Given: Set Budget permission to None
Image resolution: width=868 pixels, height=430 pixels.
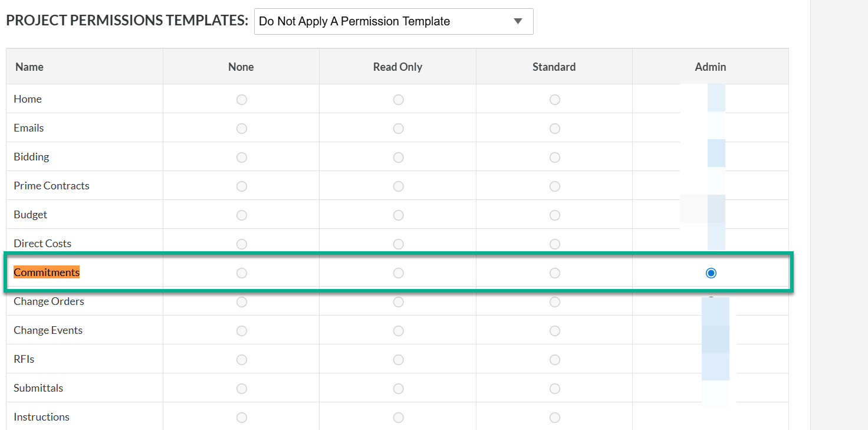Looking at the screenshot, I should click(x=242, y=215).
